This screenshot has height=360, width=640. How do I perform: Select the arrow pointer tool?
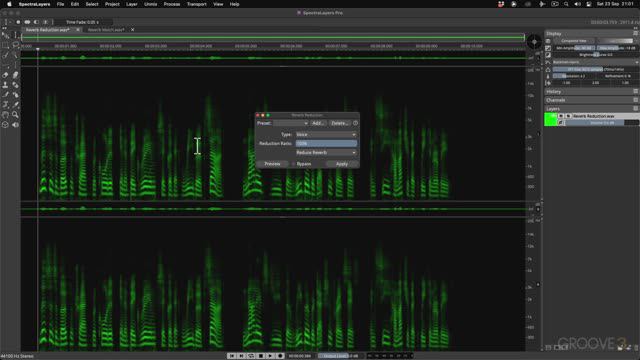(x=5, y=36)
